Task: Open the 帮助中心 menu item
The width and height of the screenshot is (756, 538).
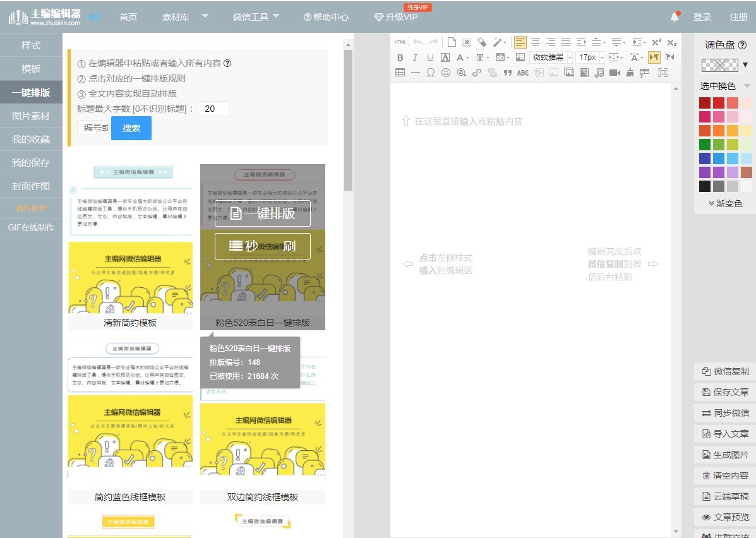Action: tap(326, 18)
